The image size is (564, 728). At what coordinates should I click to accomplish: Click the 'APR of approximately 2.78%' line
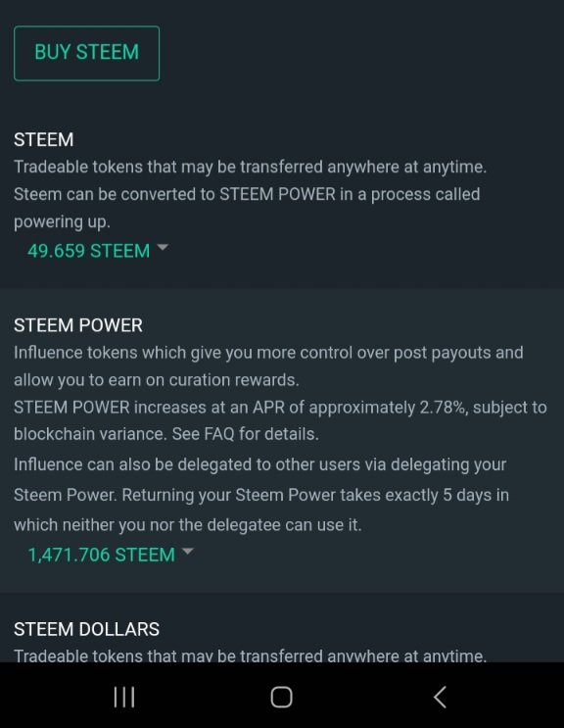pos(280,408)
